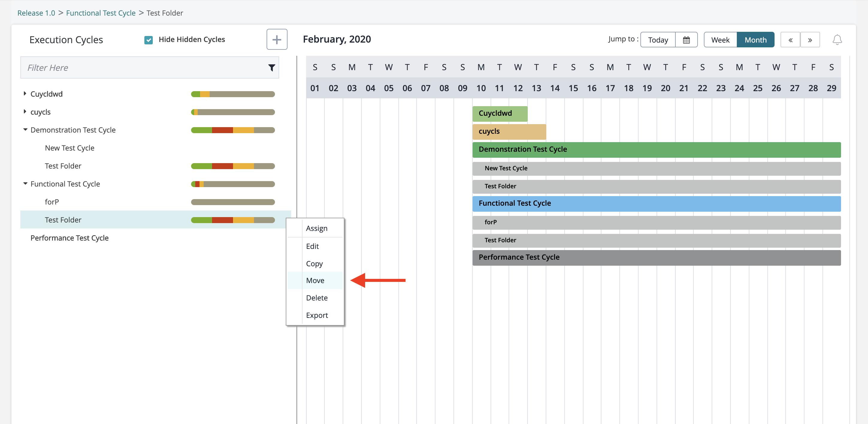Jump to Today button

click(x=658, y=40)
